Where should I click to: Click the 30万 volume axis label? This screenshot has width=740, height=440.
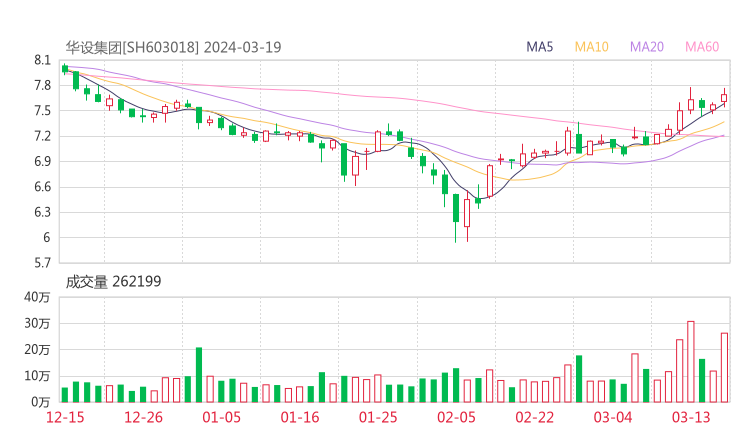(37, 324)
